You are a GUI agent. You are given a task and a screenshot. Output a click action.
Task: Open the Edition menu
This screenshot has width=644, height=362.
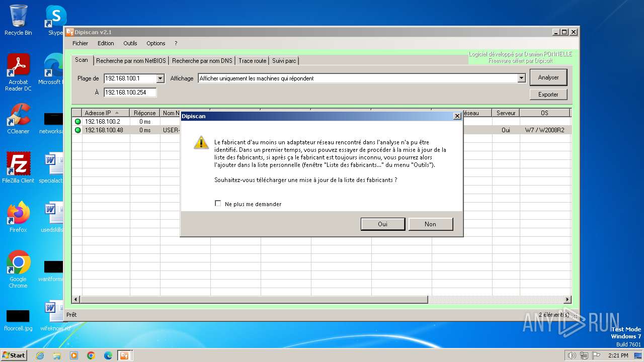tap(106, 43)
